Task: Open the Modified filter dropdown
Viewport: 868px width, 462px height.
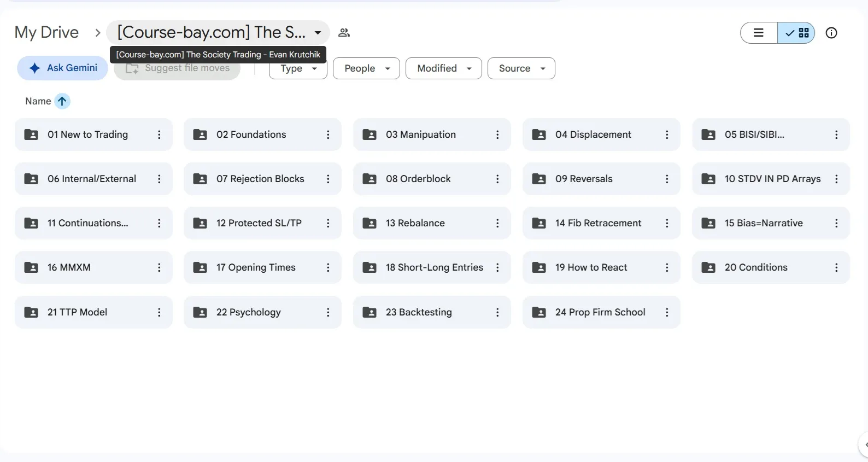Action: 444,68
